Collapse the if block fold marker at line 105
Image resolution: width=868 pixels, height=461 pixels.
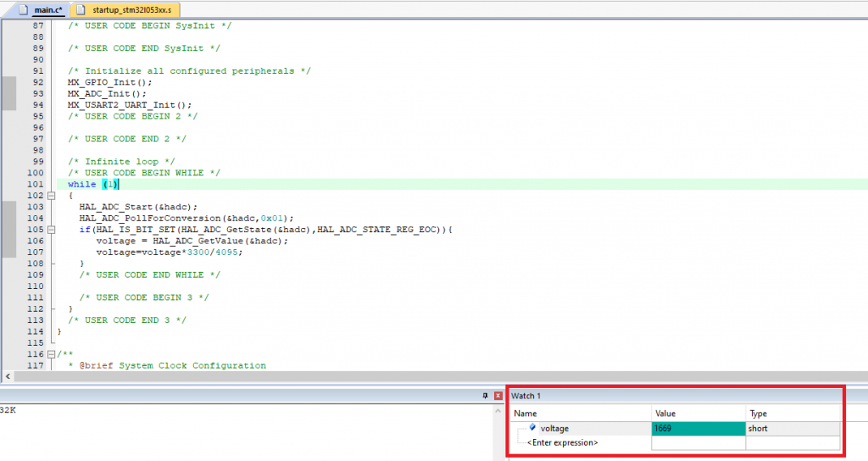[x=51, y=230]
